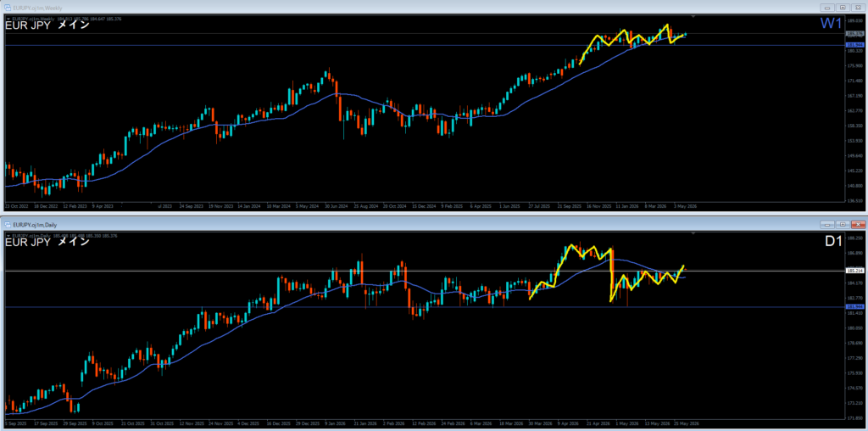The image size is (868, 431).
Task: Close the EURJPY Weekly chart window
Action: [x=858, y=8]
